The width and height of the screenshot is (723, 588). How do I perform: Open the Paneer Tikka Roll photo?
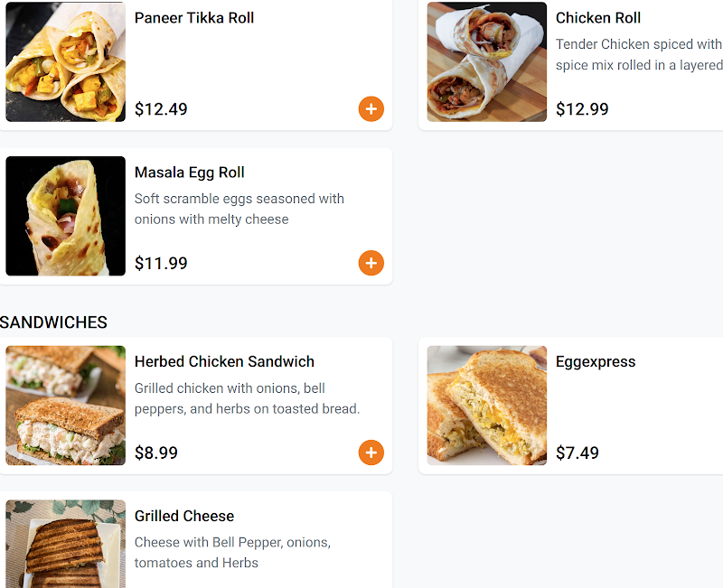coord(66,61)
